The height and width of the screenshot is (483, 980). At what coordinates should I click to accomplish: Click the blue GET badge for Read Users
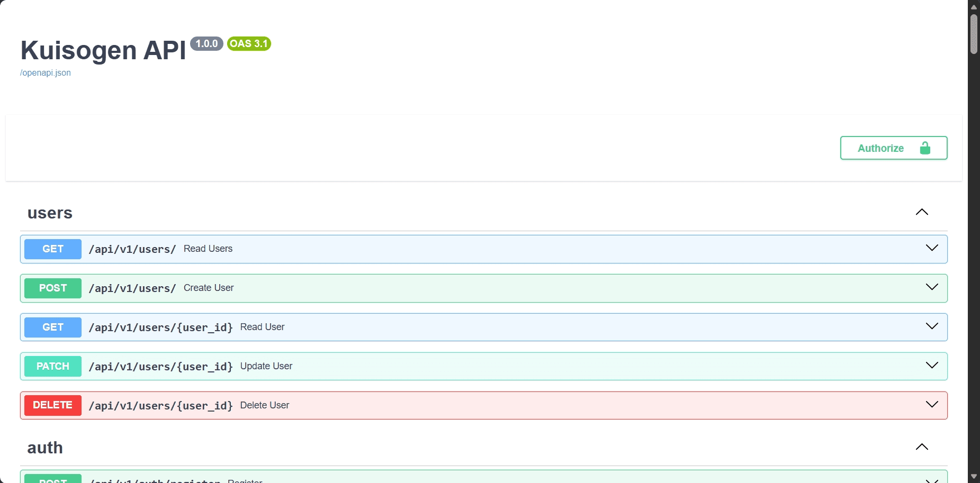(53, 249)
